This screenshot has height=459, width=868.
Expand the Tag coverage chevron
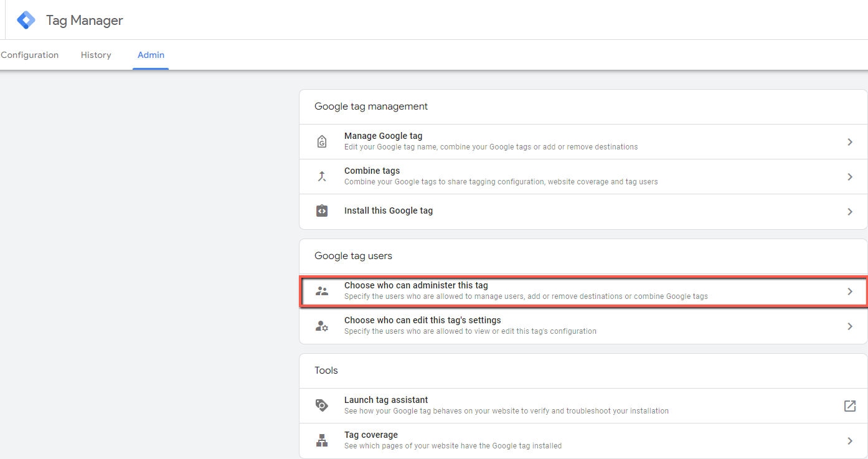[850, 441]
